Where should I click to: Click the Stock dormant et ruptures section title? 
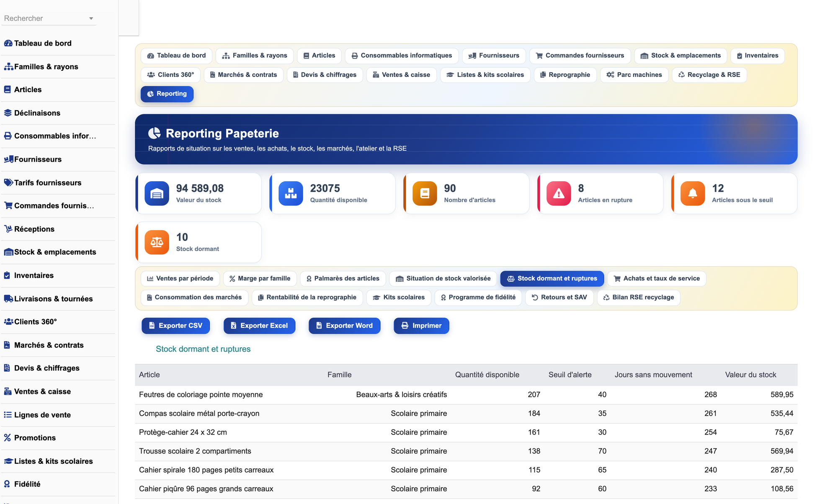(203, 349)
